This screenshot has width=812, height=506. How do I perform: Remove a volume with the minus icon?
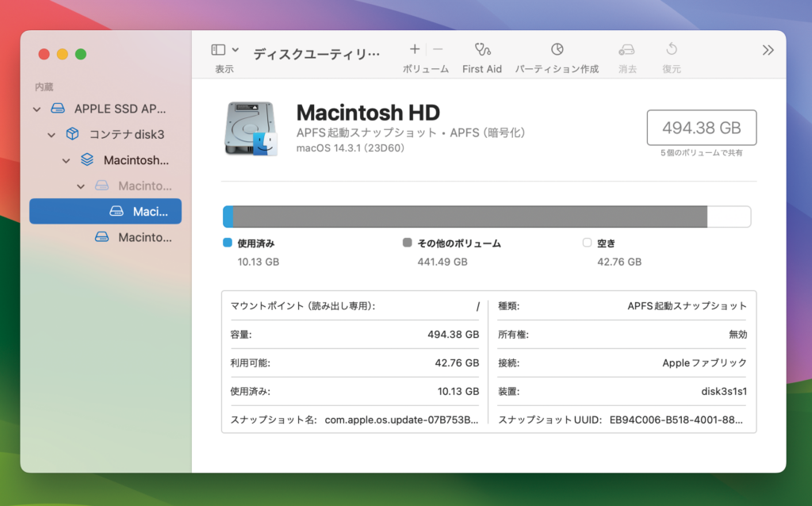click(x=438, y=49)
